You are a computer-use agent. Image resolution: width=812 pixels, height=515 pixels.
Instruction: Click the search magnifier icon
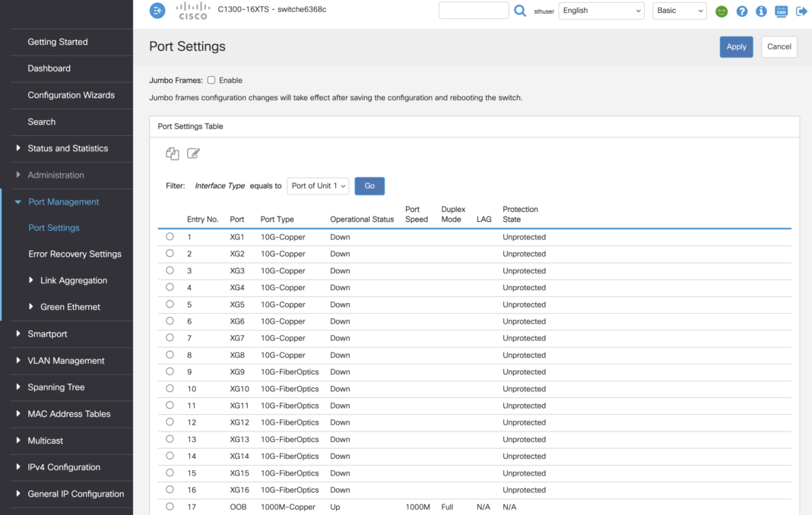tap(520, 11)
